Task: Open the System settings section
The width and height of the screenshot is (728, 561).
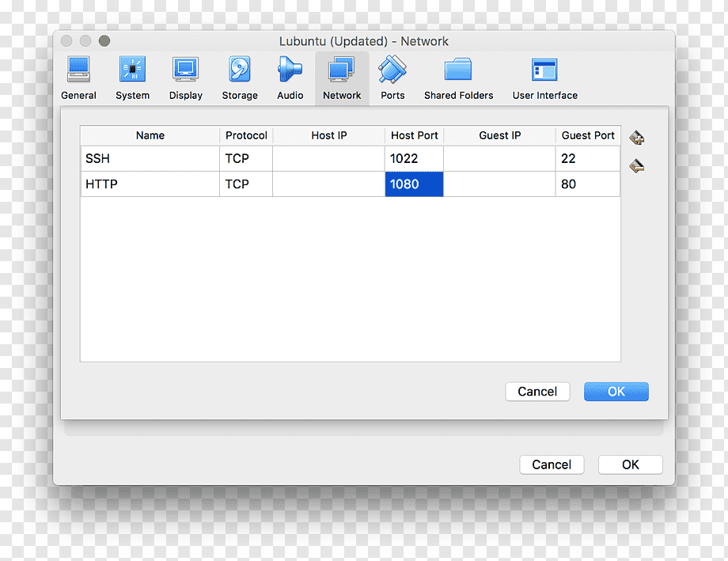Action: coord(132,78)
